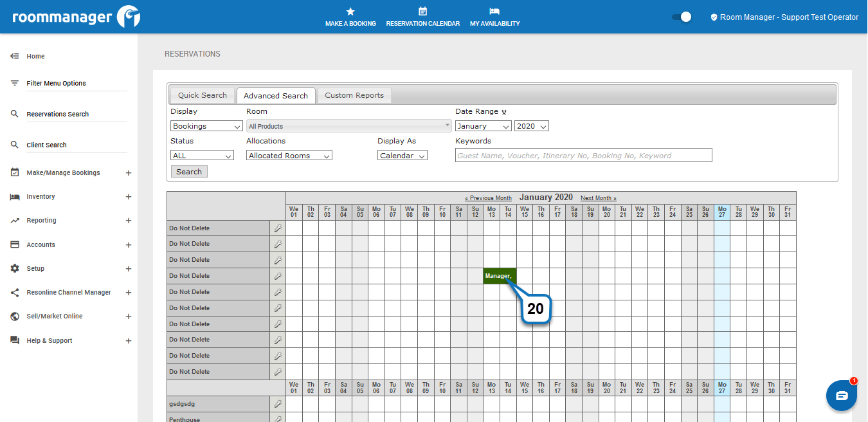Click the January 2020 heading
This screenshot has height=422, width=868.
coord(546,197)
